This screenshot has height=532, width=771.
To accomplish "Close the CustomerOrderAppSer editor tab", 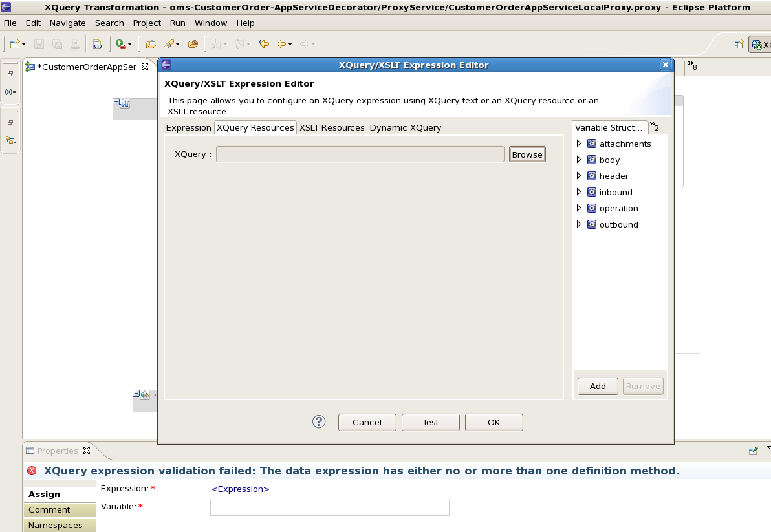I will pos(145,67).
